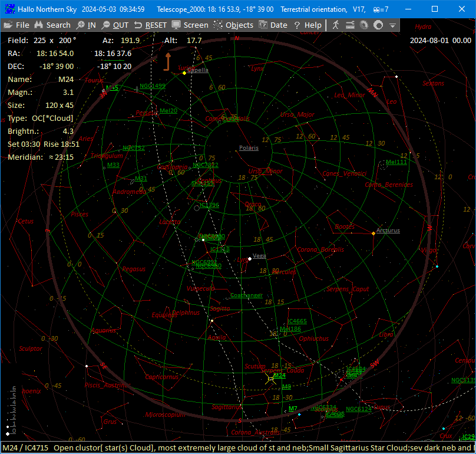Minimize the Hallo Northern Sky window
This screenshot has height=454, width=476.
(408, 9)
